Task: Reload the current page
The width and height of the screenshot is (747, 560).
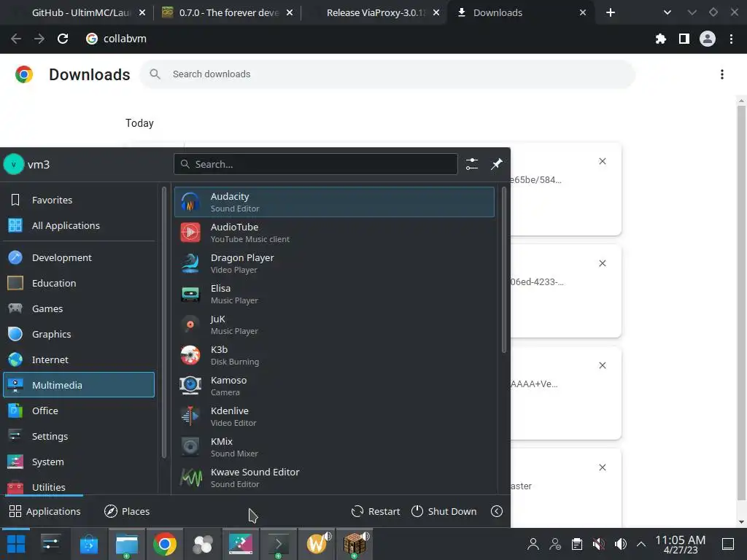Action: (63, 39)
